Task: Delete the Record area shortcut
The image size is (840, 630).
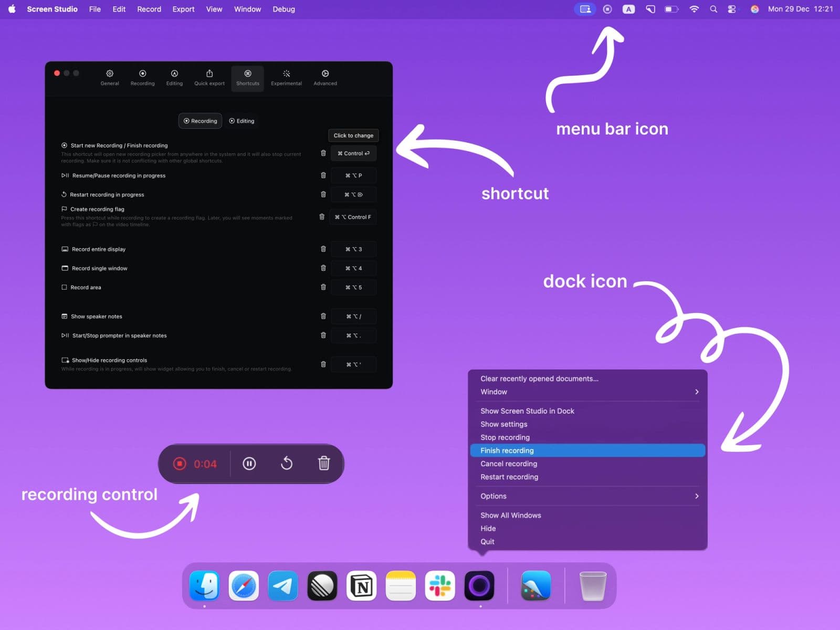Action: click(x=323, y=287)
